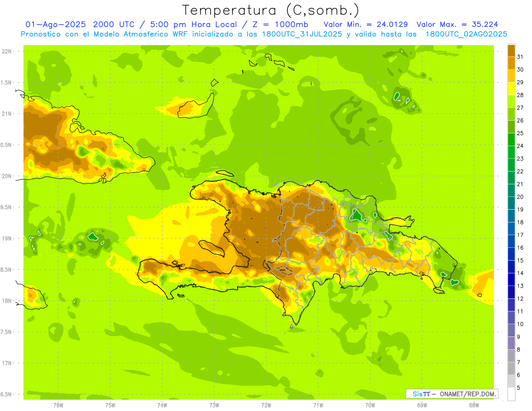The image size is (532, 411).
Task: Pick the gray swatch between 6 and 7
Action: [x=511, y=369]
